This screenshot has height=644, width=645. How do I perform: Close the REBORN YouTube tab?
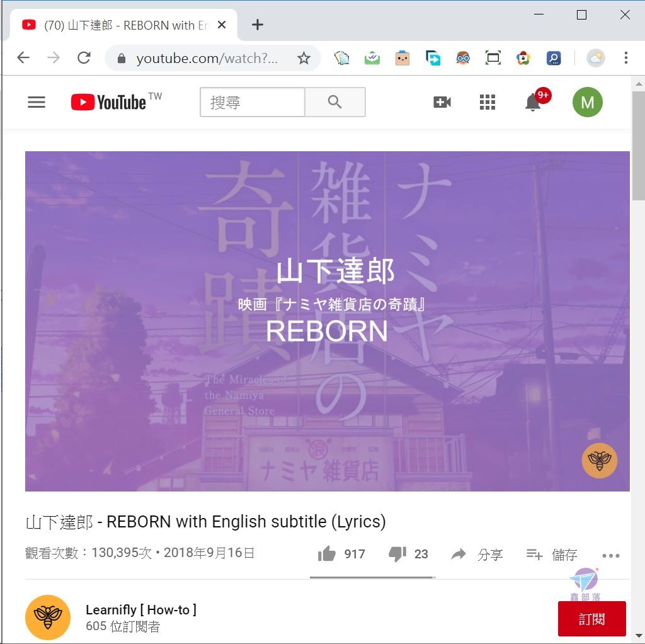click(222, 25)
